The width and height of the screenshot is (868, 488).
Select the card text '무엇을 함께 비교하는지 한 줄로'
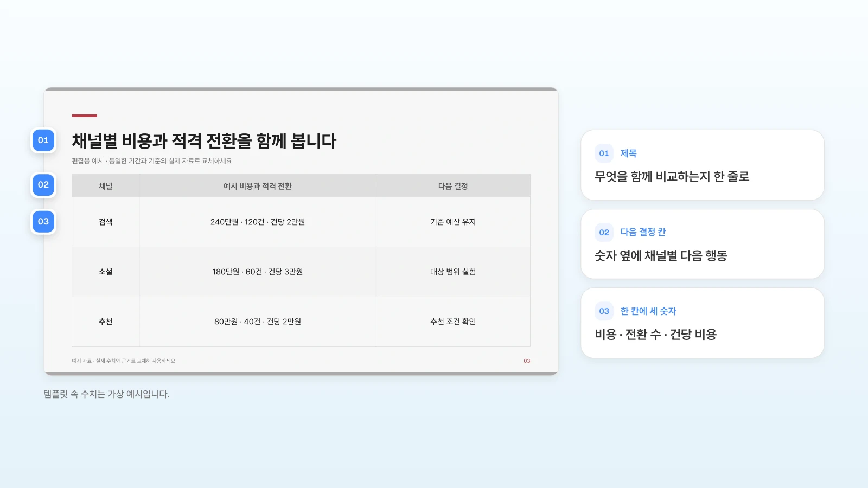click(x=672, y=177)
